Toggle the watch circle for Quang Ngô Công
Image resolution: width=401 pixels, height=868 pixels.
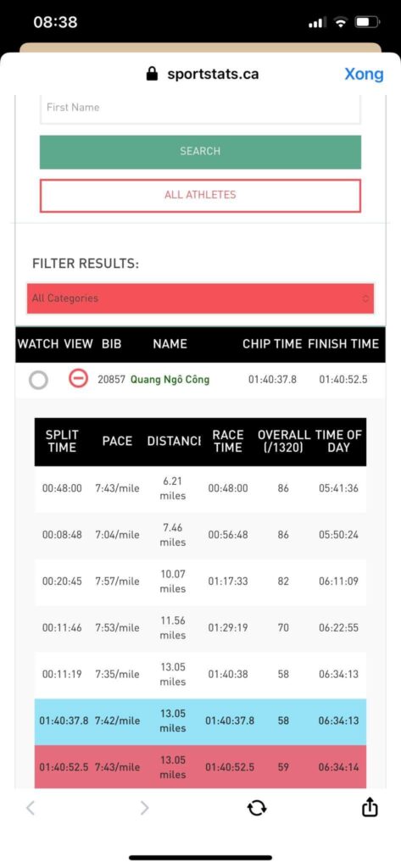click(x=38, y=380)
